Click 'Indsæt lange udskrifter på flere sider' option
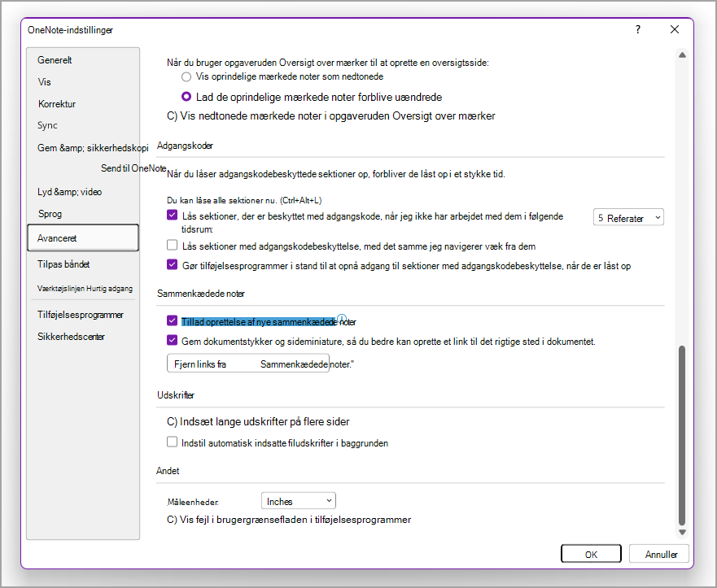This screenshot has width=717, height=588. pyautogui.click(x=258, y=422)
